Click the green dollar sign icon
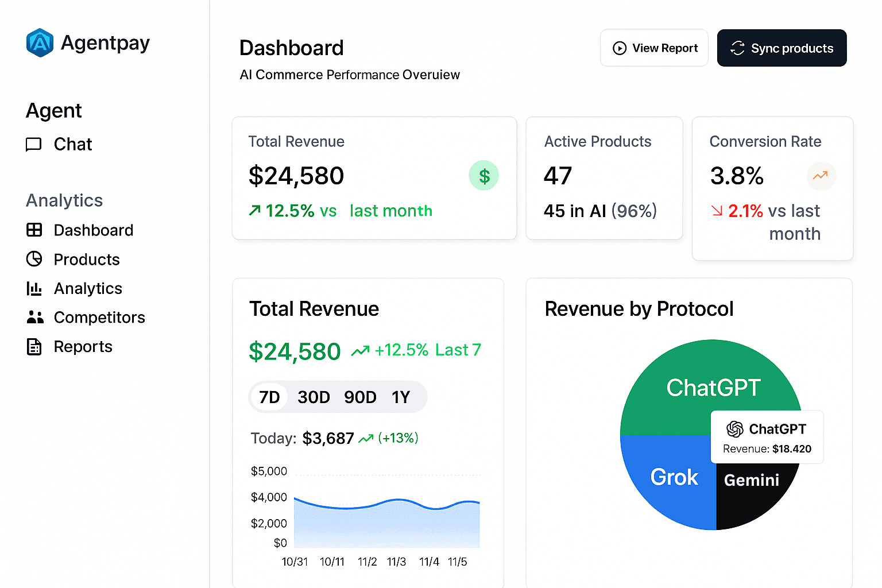 click(484, 176)
